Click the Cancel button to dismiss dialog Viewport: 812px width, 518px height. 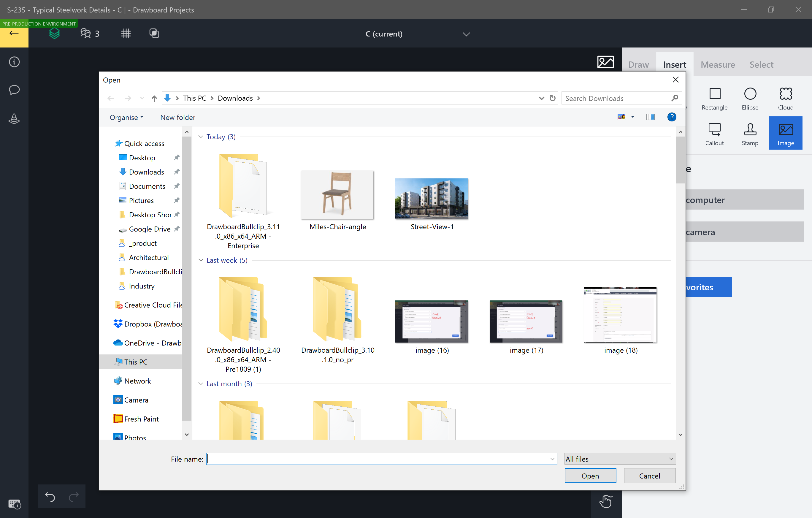coord(649,476)
